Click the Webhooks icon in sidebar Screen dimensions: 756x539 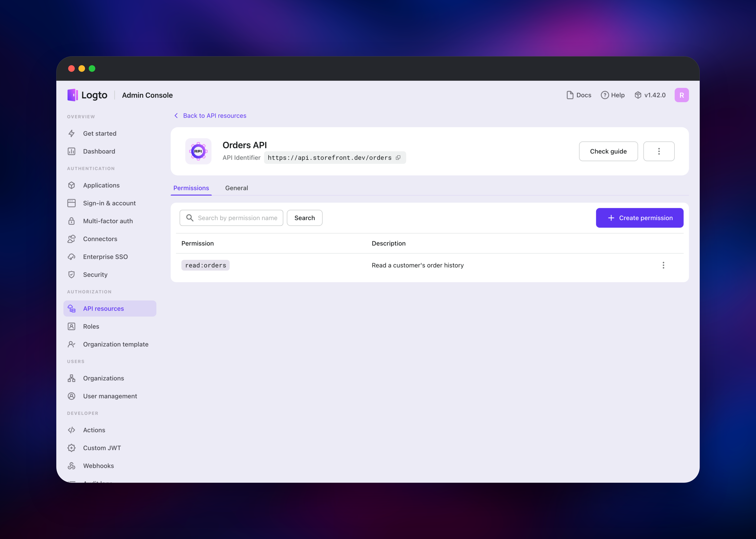coord(71,466)
